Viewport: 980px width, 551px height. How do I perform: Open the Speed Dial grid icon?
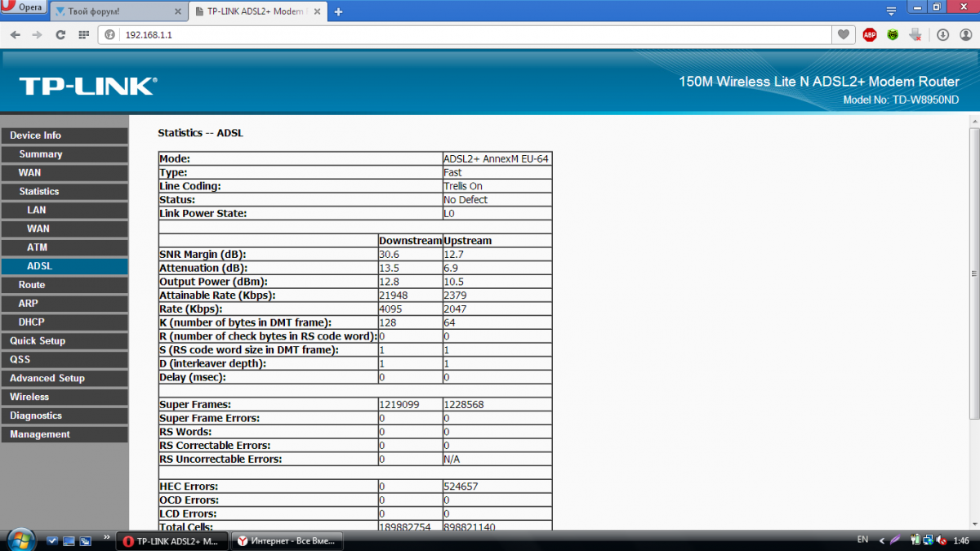[x=82, y=35]
